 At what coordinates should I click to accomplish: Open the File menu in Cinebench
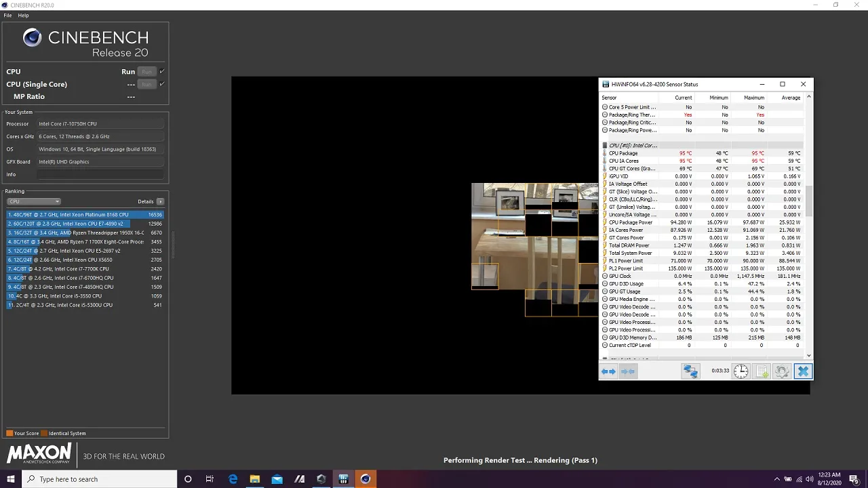7,15
